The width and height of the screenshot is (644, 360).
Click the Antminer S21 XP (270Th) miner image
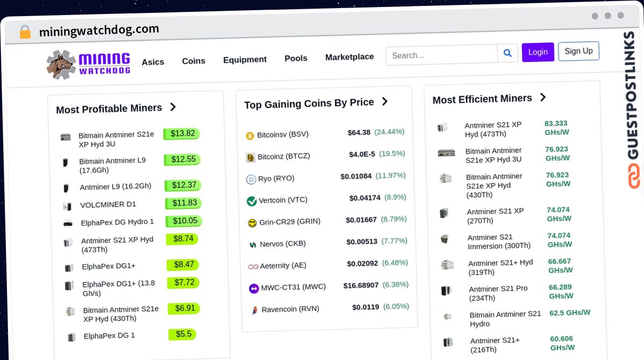tap(444, 213)
